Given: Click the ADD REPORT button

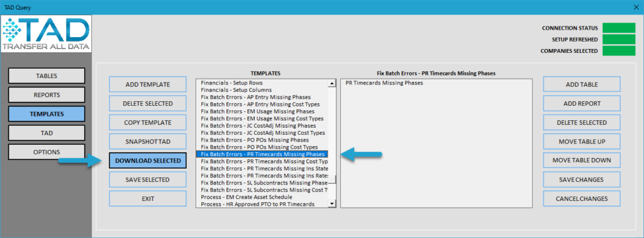Looking at the screenshot, I should (x=582, y=103).
